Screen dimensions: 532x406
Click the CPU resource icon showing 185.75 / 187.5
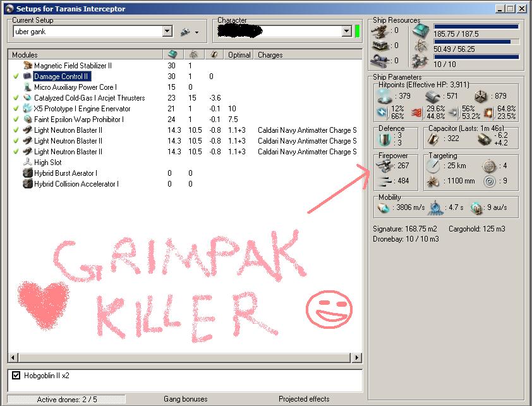pos(421,31)
